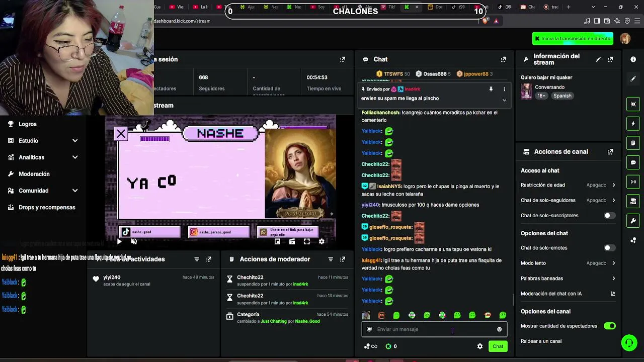Close the stream preview overlay X
The width and height of the screenshot is (644, 362).
(x=121, y=133)
